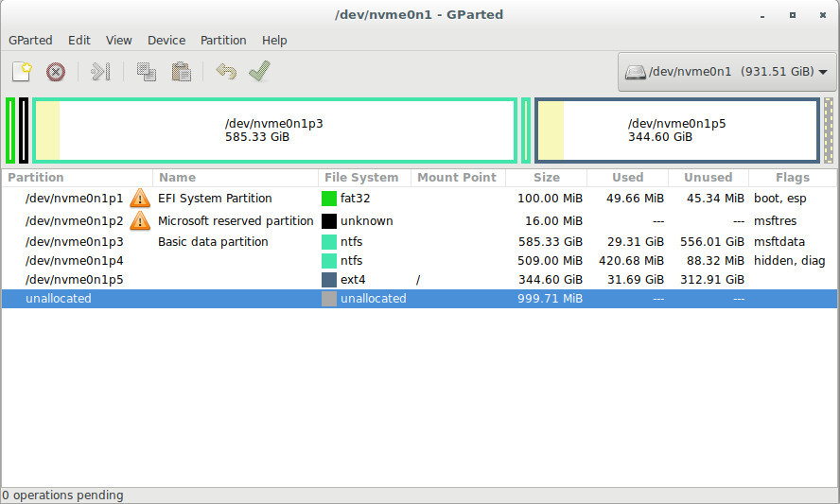Image resolution: width=840 pixels, height=504 pixels.
Task: Click the hidden, diag flags cell
Action: (789, 261)
